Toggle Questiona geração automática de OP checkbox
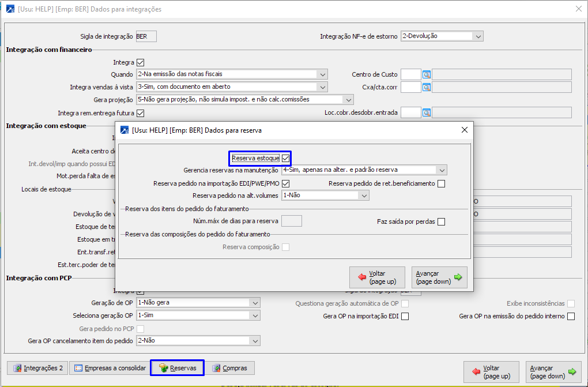 pyautogui.click(x=405, y=304)
